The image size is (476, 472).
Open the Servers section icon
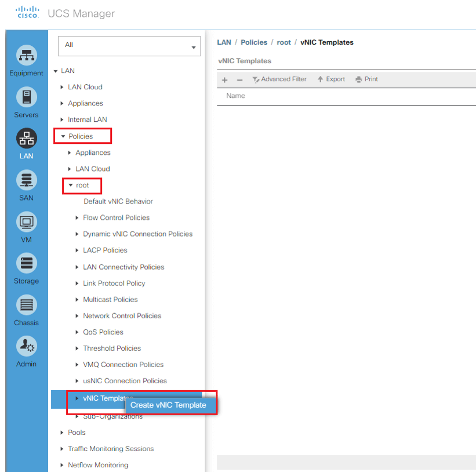coord(27,97)
